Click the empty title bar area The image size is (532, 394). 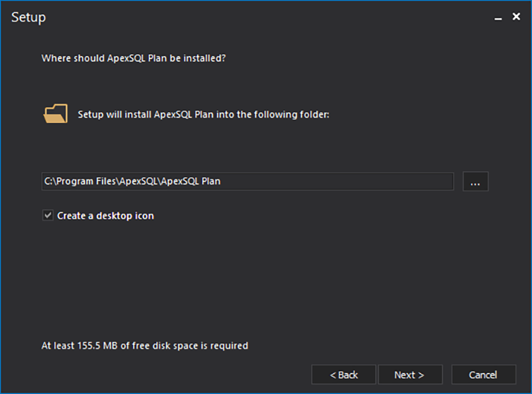[x=260, y=17]
